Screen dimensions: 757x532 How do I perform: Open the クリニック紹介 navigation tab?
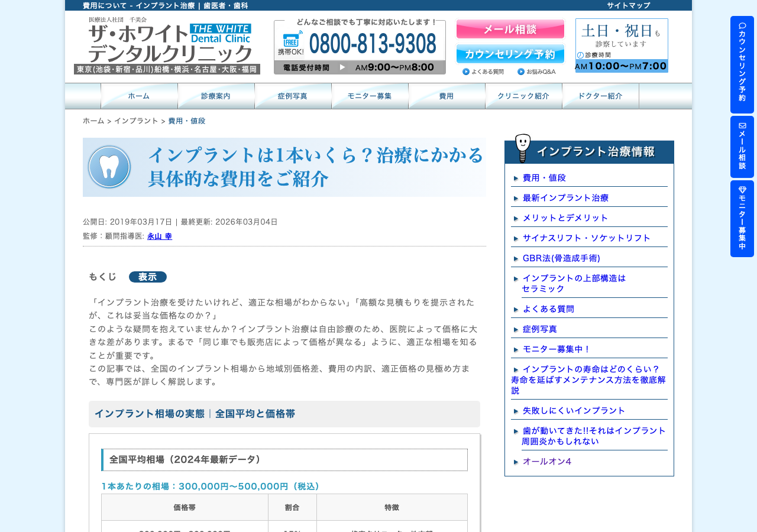pos(523,96)
